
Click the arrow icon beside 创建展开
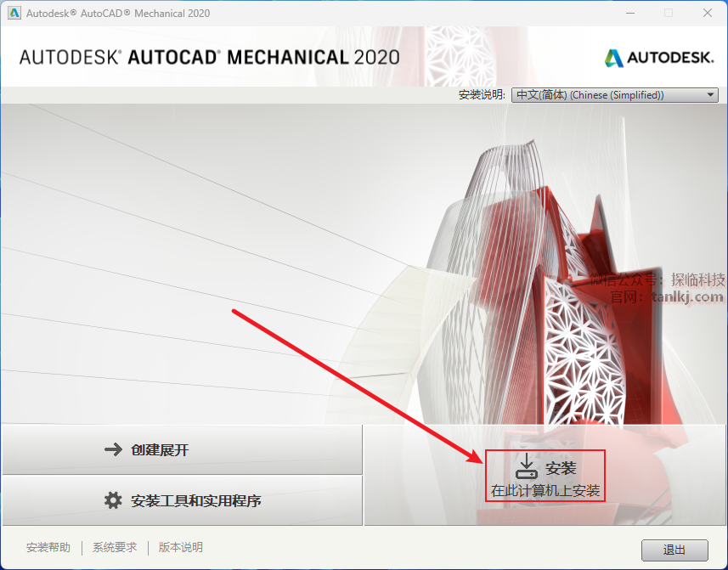113,449
